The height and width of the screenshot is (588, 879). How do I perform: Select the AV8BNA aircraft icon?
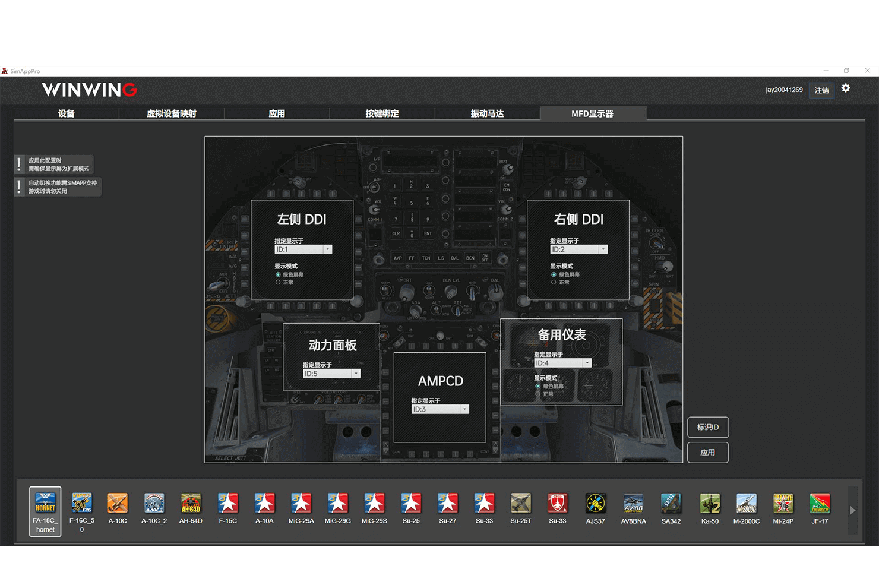point(633,504)
